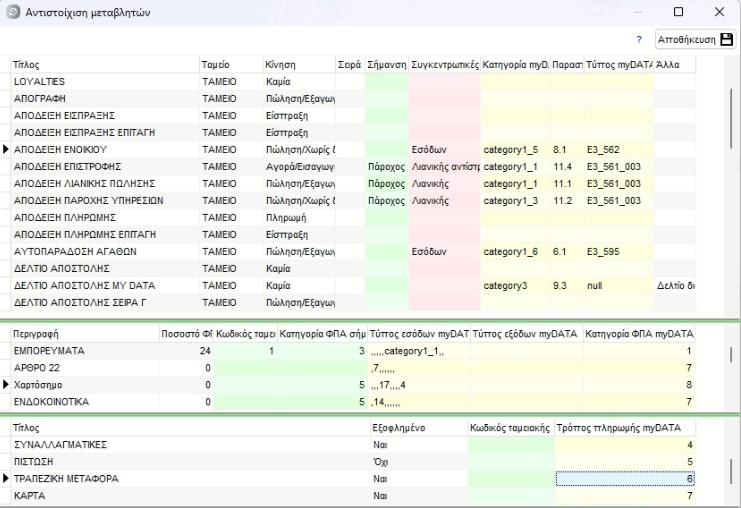Click the app icon in title bar
Viewport: 741px width, 508px height.
point(14,11)
